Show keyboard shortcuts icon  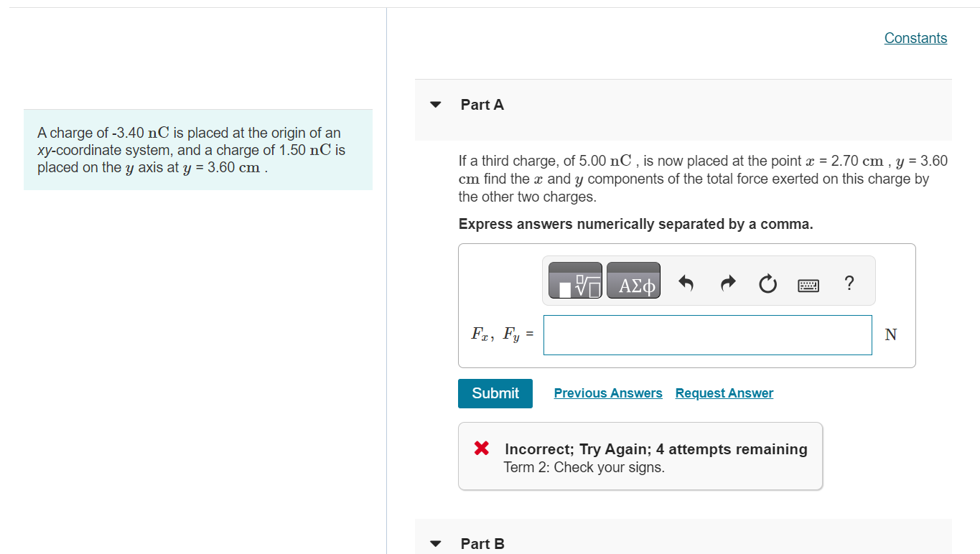[808, 285]
